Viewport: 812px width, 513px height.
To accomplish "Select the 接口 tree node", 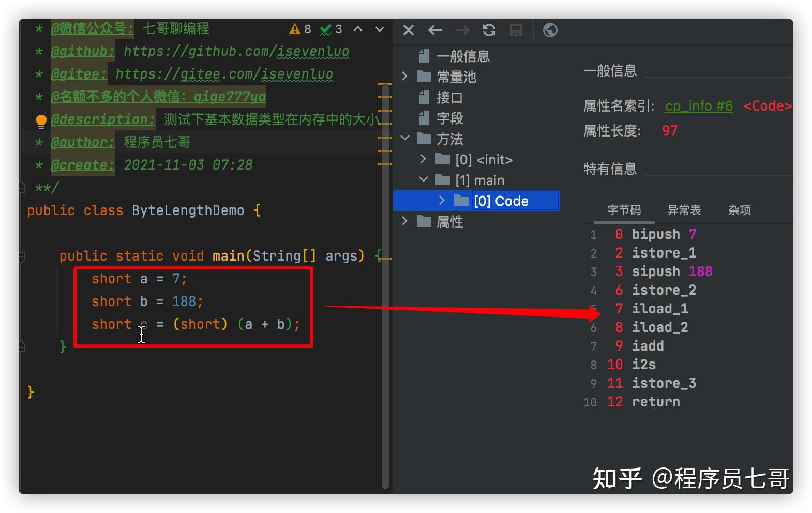I will [449, 97].
